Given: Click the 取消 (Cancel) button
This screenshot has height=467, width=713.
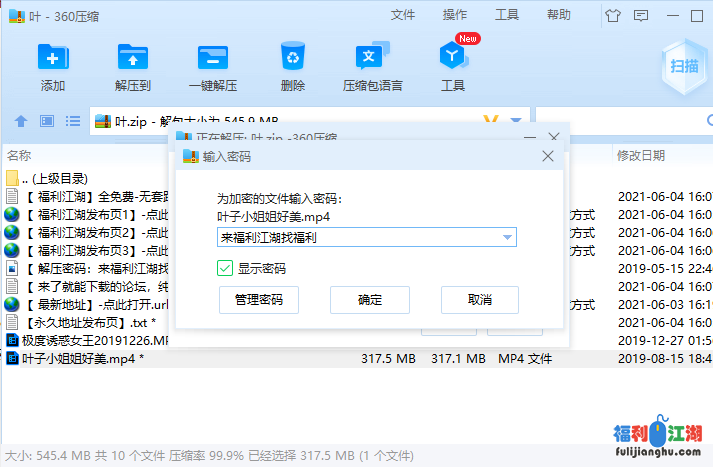Looking at the screenshot, I should (x=479, y=300).
